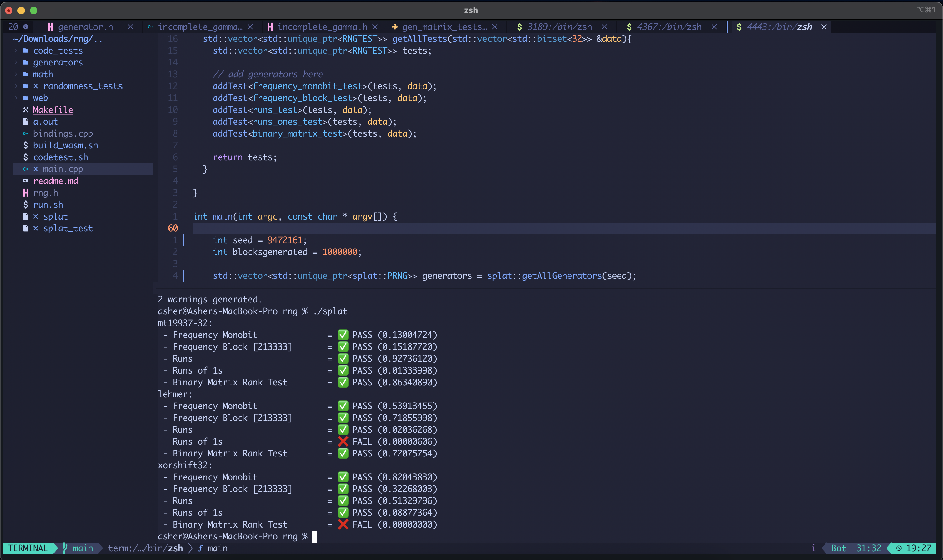This screenshot has width=943, height=560.
Task: Open rng.h in the file tree
Action: coord(45,193)
